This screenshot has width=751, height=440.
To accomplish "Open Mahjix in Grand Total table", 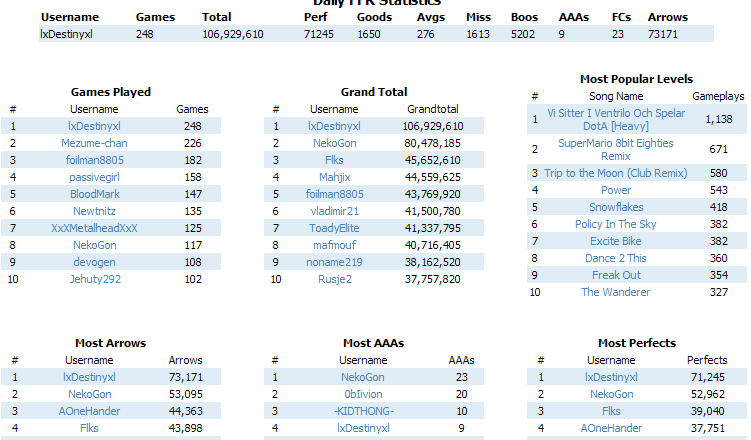I will click(x=335, y=177).
